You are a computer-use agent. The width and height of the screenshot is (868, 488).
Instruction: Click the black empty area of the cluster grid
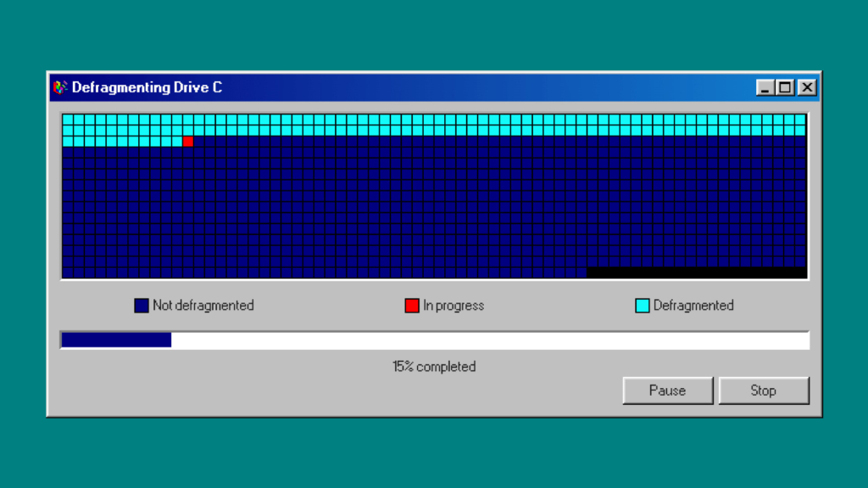tap(695, 273)
